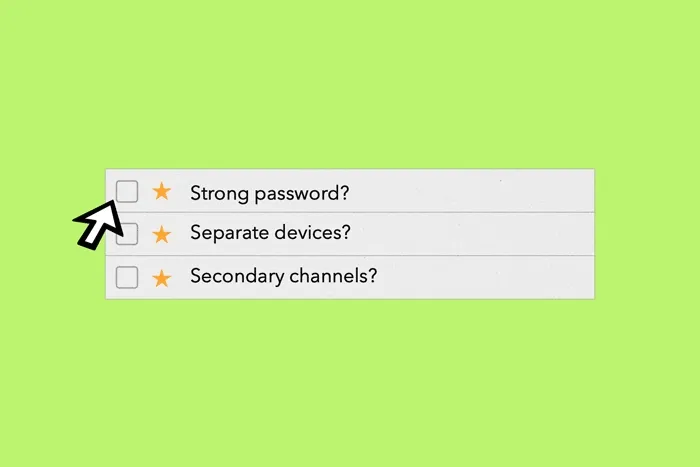Click the word "Strong" in first row
The width and height of the screenshot is (700, 467).
217,191
